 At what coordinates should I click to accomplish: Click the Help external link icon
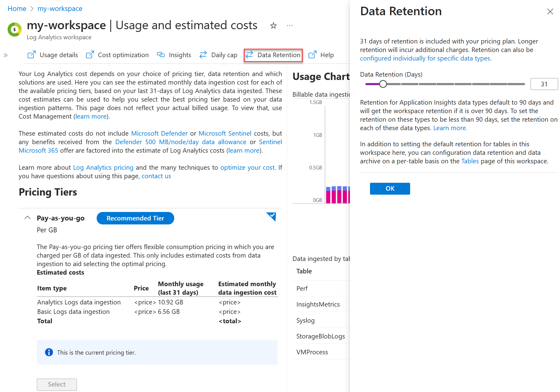point(312,55)
